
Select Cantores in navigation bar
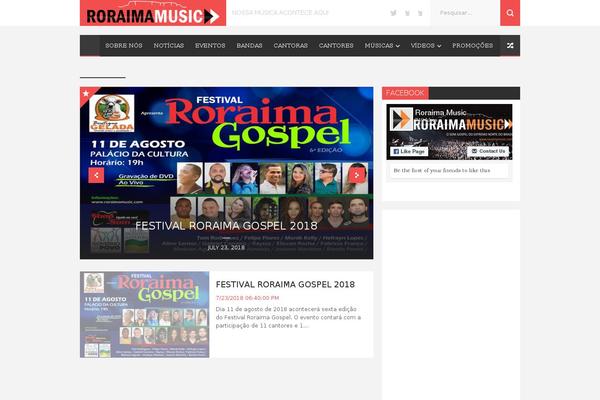[336, 46]
